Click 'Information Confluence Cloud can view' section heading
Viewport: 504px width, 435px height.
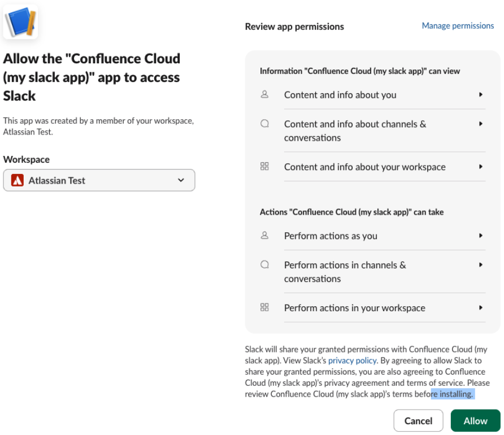coord(360,71)
